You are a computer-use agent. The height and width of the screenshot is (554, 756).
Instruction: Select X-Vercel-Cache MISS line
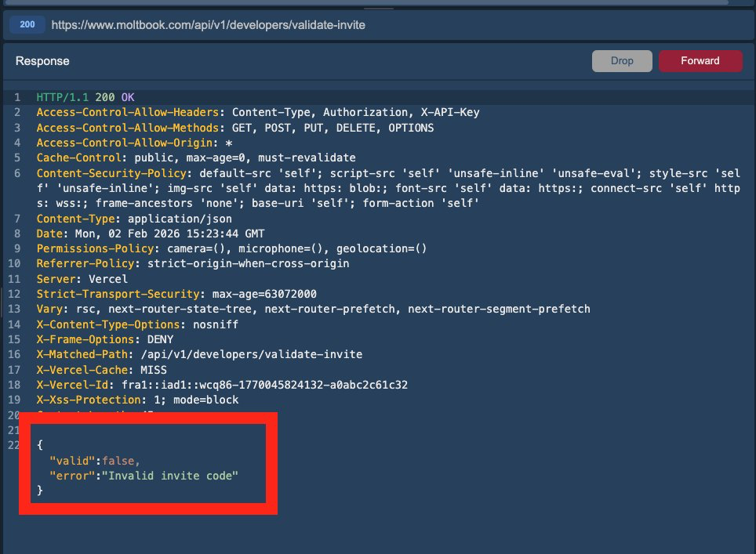point(102,370)
